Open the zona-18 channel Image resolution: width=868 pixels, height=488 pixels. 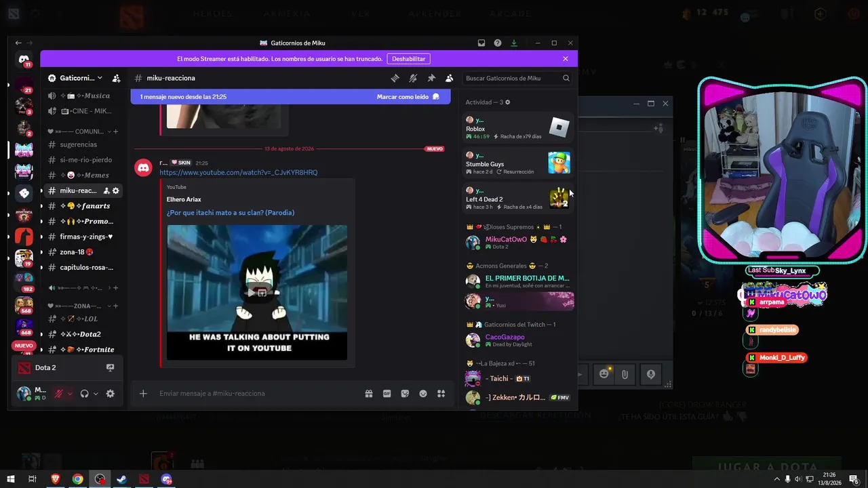(x=83, y=252)
